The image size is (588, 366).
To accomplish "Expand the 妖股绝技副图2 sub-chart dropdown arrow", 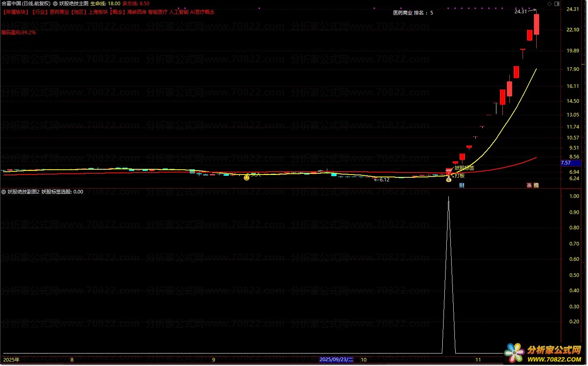I will (x=4, y=192).
